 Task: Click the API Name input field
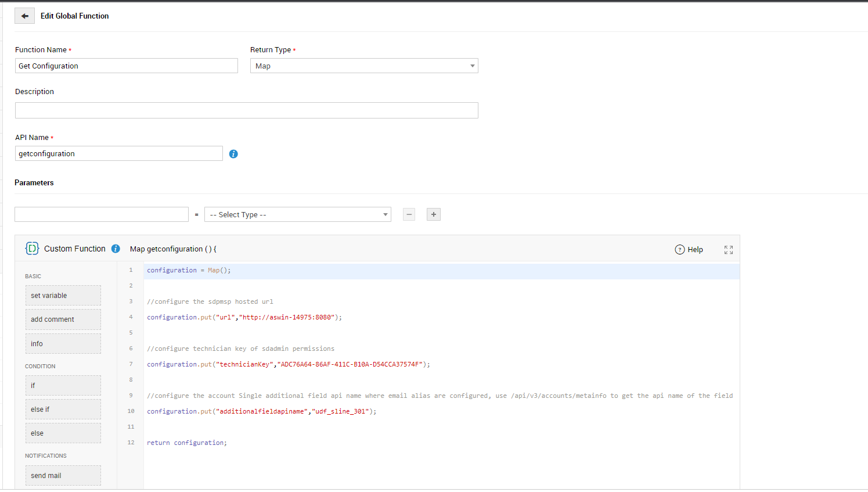(119, 154)
